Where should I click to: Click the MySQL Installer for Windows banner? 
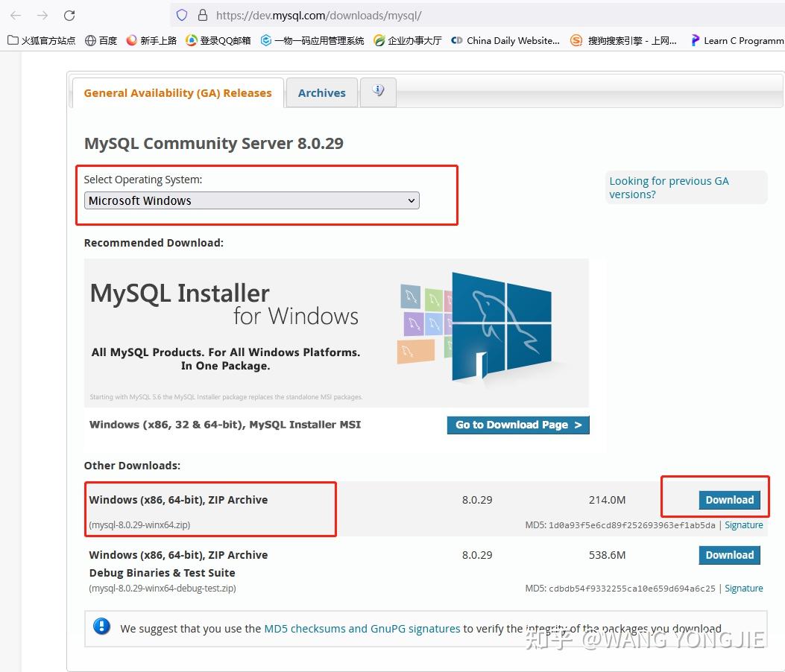coord(336,333)
